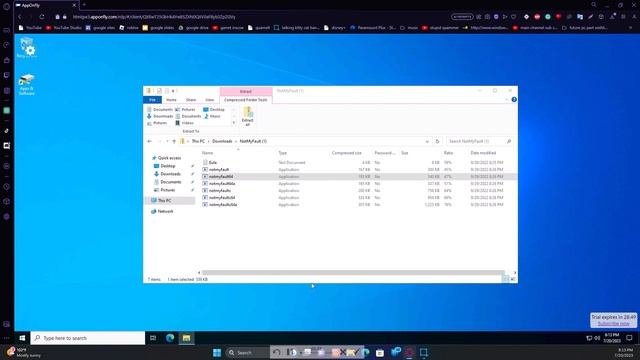Click the pink Extract contextual tab header

pos(246,91)
